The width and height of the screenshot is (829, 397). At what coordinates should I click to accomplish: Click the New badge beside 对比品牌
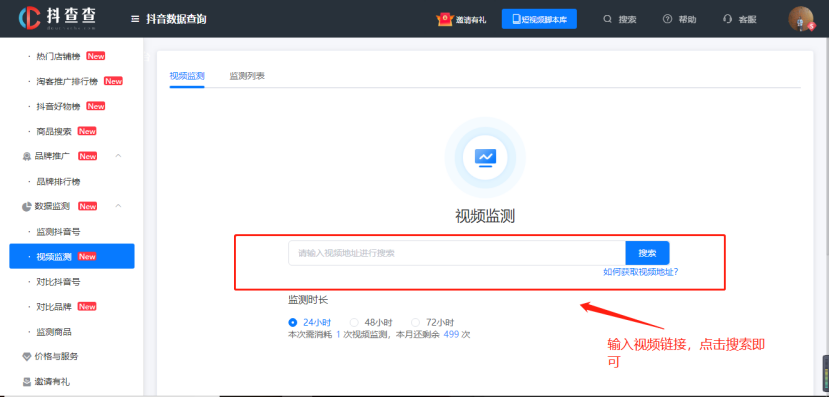click(87, 307)
